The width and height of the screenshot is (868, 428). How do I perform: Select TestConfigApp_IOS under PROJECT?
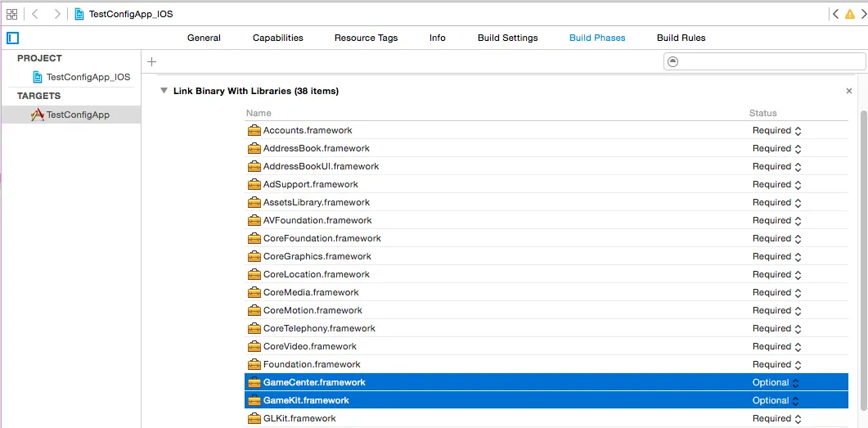81,77
